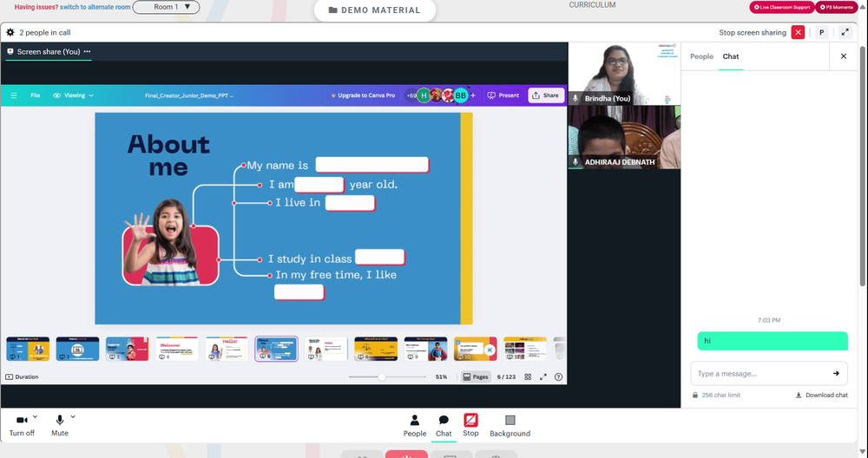
Task: Select slide 3 thumbnail
Action: pyautogui.click(x=128, y=349)
